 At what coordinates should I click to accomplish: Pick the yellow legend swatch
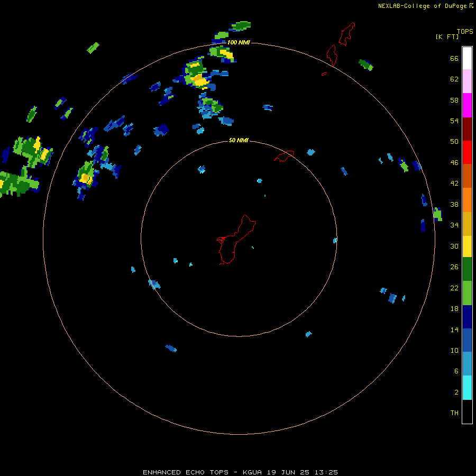pos(467,247)
